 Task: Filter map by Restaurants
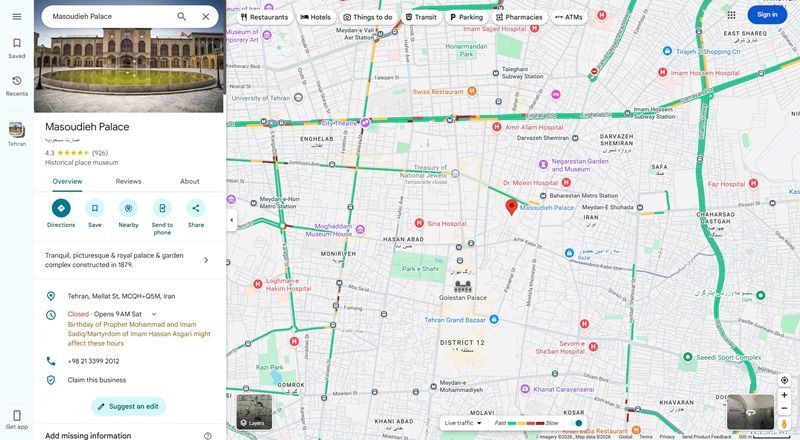[x=264, y=17]
